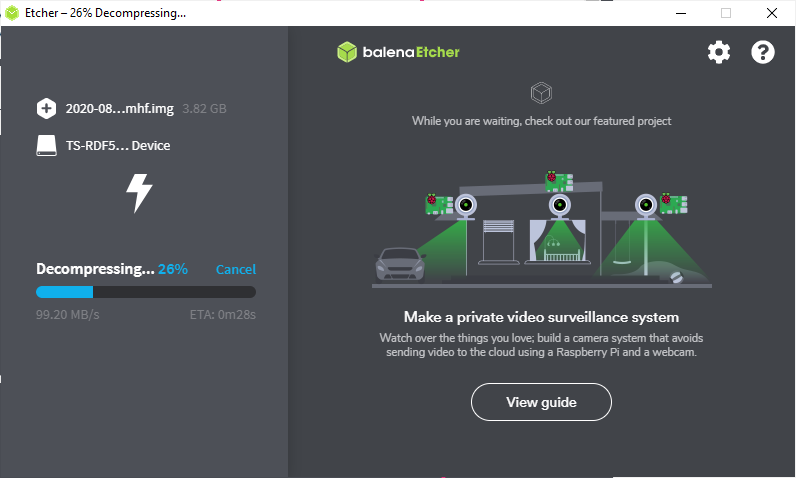The width and height of the screenshot is (796, 478).
Task: Open settings with the gear icon
Action: click(x=719, y=52)
